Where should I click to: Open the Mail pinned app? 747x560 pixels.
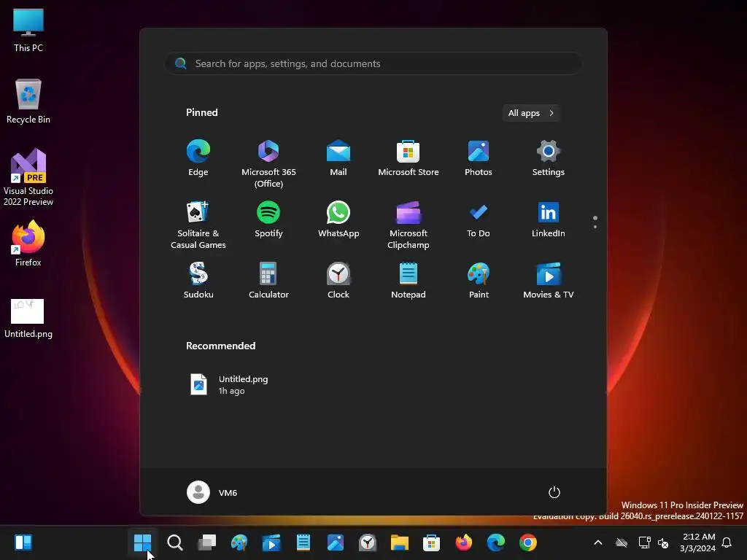tap(338, 158)
